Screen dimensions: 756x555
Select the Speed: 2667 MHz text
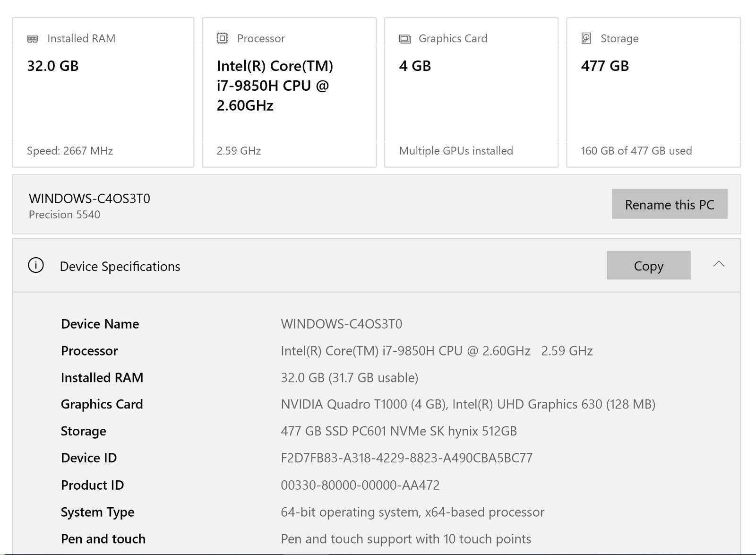(70, 151)
